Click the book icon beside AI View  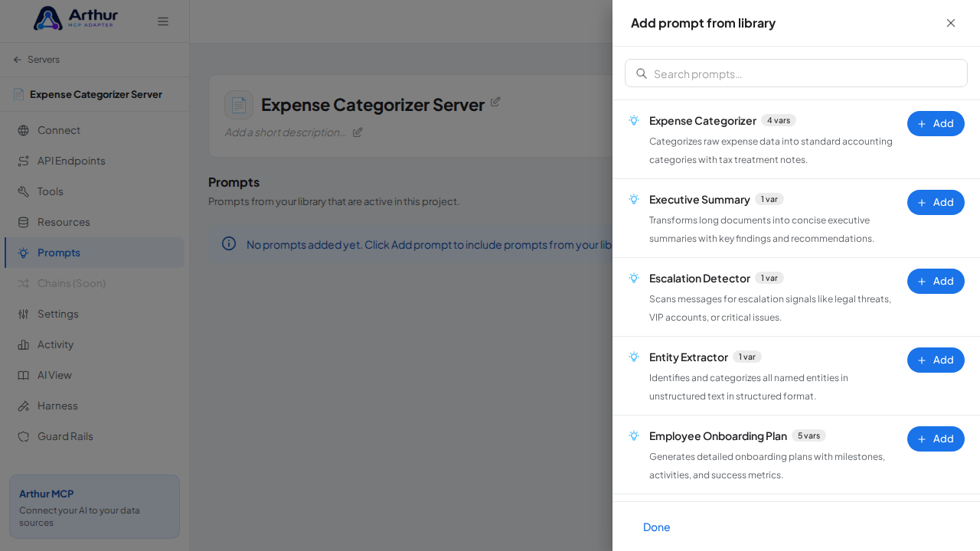(x=23, y=375)
